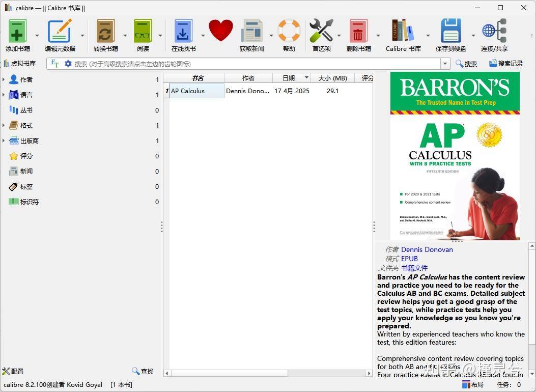This screenshot has height=392, width=536.
Task: Expand the 格式 tree node arrow
Action: coord(4,125)
